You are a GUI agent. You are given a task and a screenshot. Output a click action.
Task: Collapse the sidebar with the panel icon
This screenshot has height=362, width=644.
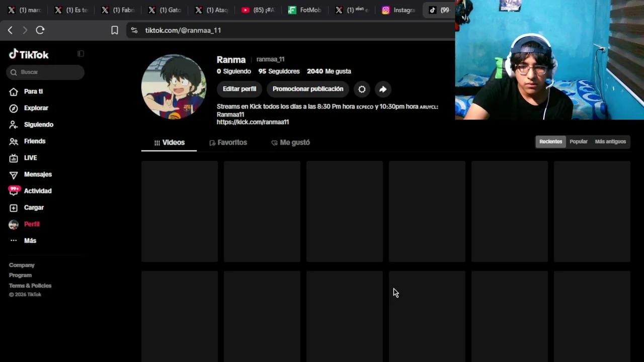click(x=80, y=54)
